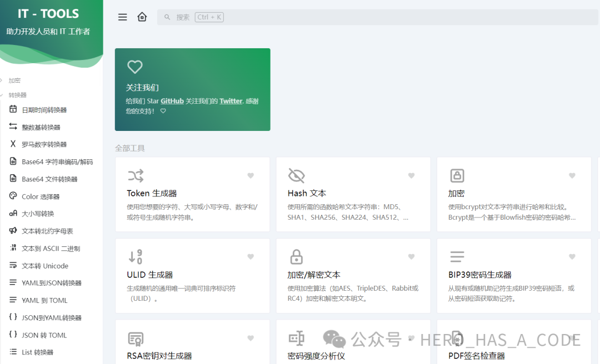Favorite the BIP39密码生成器 card heart

(572, 257)
